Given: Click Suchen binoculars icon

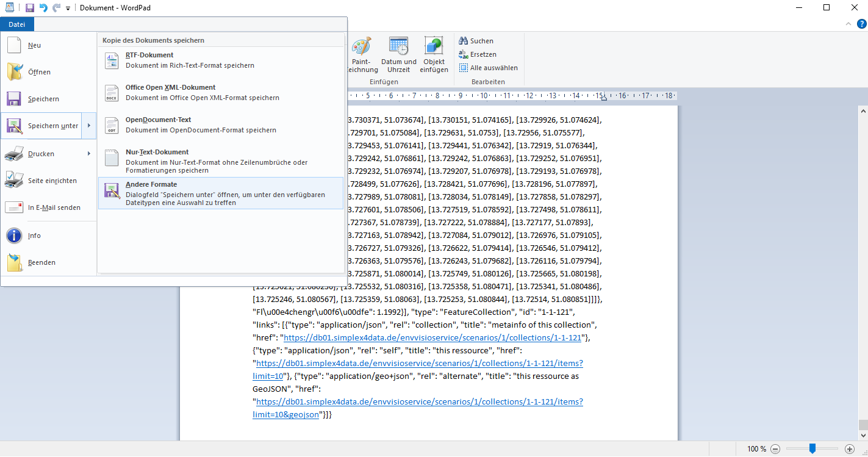Looking at the screenshot, I should click(x=464, y=41).
